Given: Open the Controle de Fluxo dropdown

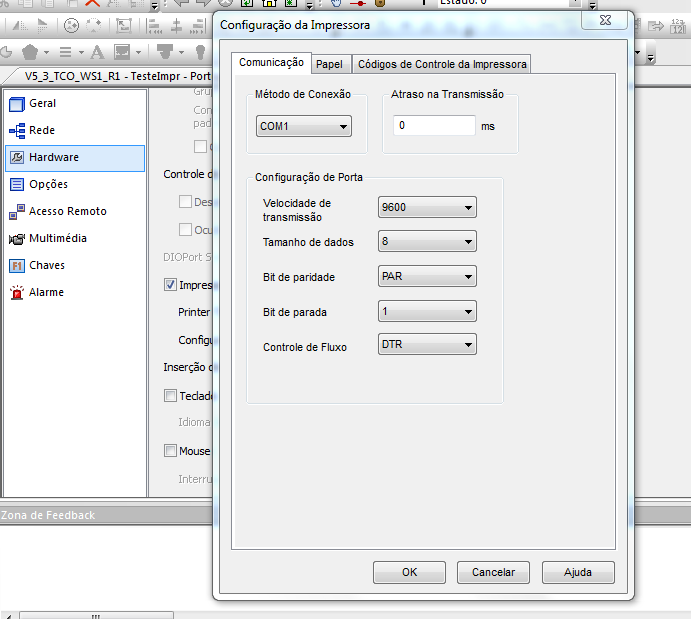Looking at the screenshot, I should 427,344.
